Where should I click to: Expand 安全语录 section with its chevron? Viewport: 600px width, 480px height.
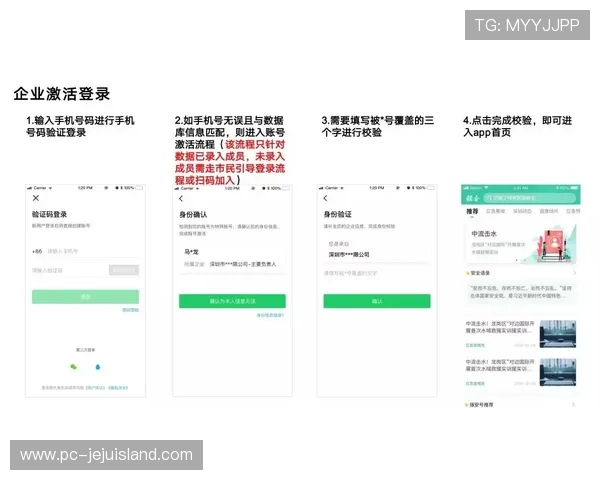click(x=574, y=273)
